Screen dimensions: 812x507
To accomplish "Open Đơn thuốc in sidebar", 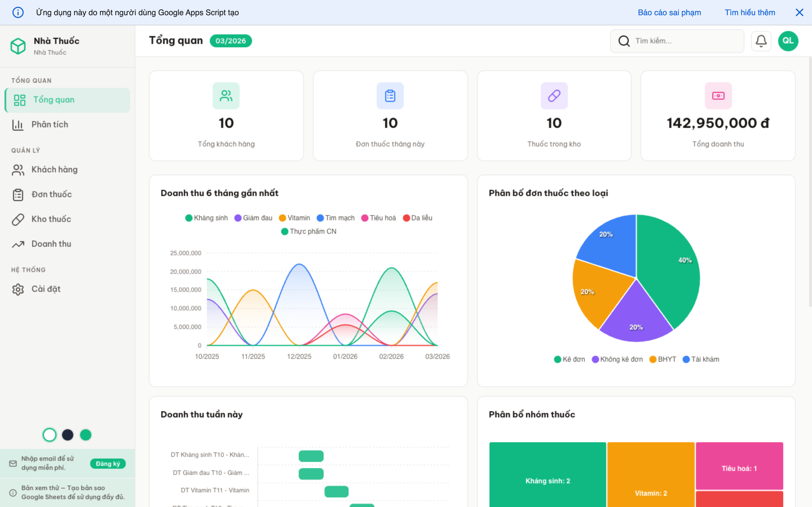I will click(x=51, y=194).
